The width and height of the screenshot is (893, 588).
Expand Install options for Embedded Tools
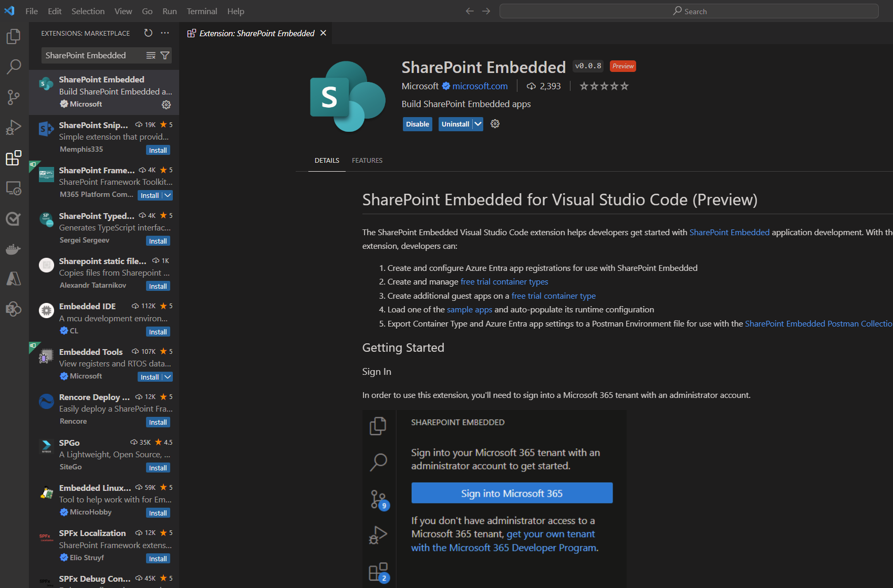[168, 376]
